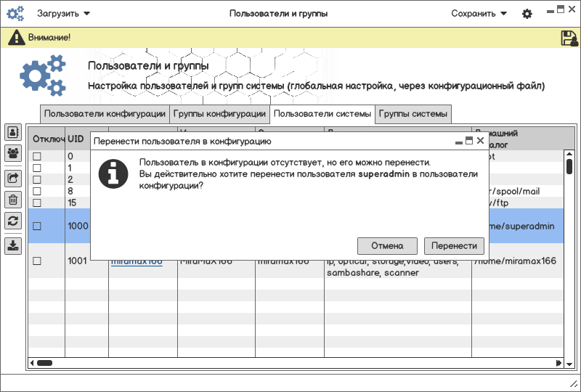Viewport: 581px width, 392px height.
Task: Click the trash delete icon in the sidebar
Action: coord(13,200)
